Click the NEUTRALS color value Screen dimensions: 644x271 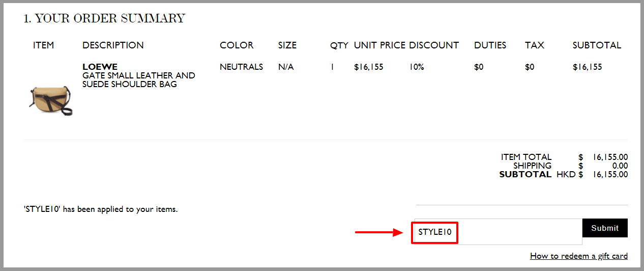pos(241,67)
